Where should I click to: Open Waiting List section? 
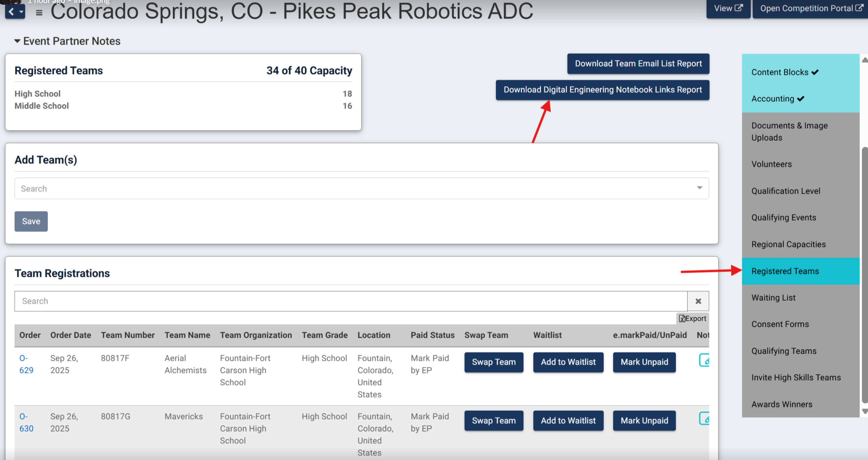pyautogui.click(x=801, y=298)
